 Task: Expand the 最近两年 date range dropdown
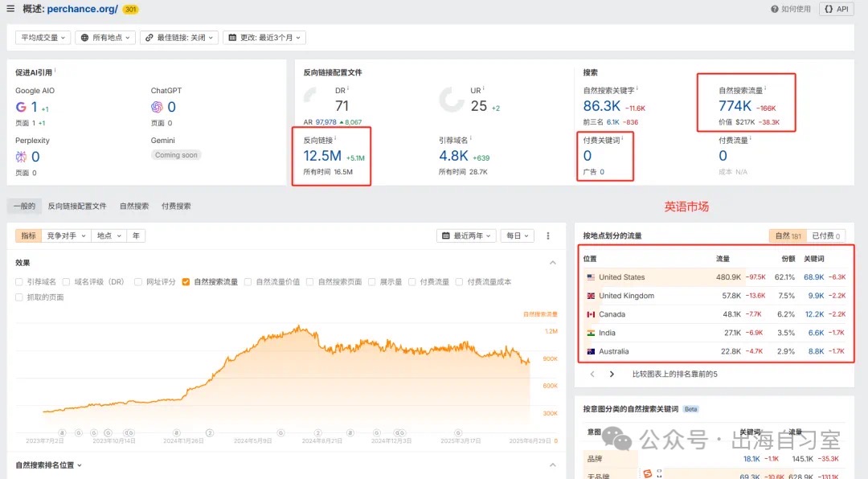coord(466,236)
